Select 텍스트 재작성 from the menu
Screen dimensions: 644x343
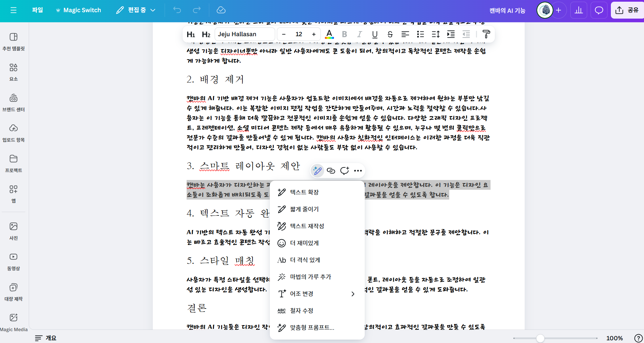click(x=317, y=226)
